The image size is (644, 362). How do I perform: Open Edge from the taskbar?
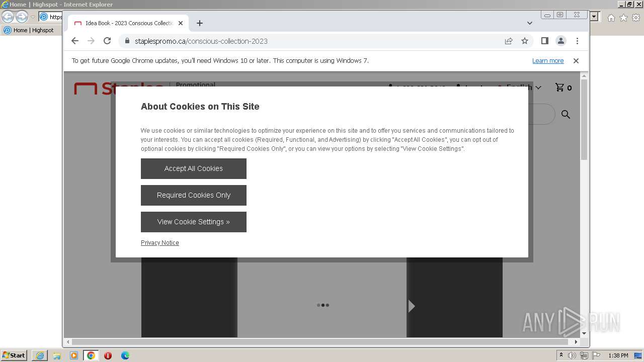(125, 355)
